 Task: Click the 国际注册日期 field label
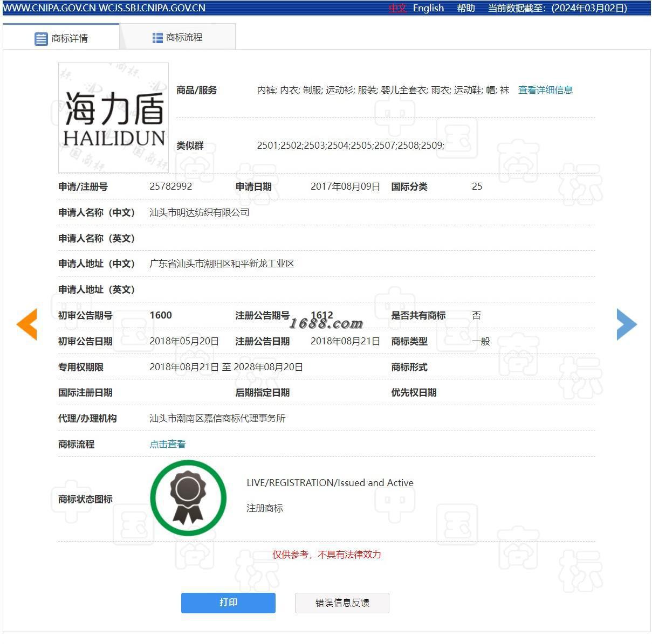[85, 392]
